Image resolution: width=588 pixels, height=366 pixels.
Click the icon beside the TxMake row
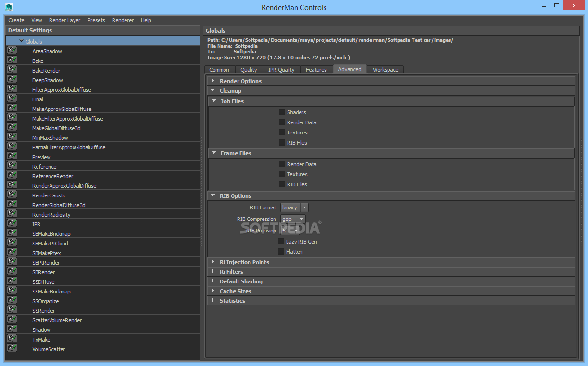point(12,339)
